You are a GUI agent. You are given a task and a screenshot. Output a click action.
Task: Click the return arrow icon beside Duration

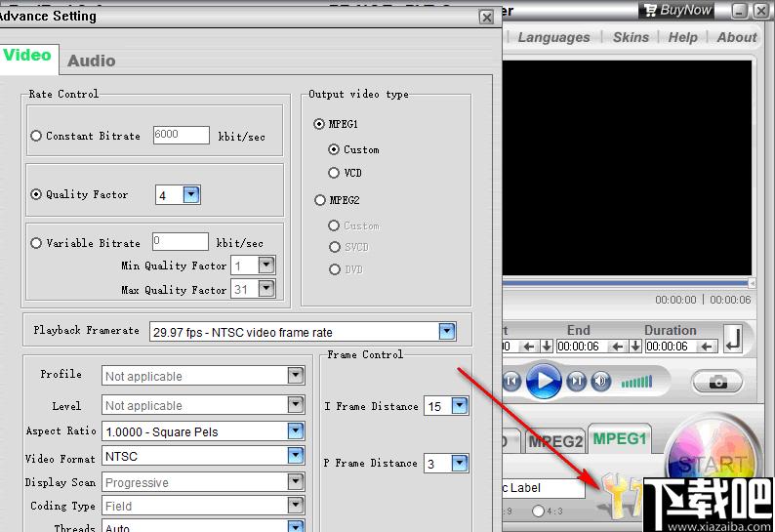coord(734,339)
